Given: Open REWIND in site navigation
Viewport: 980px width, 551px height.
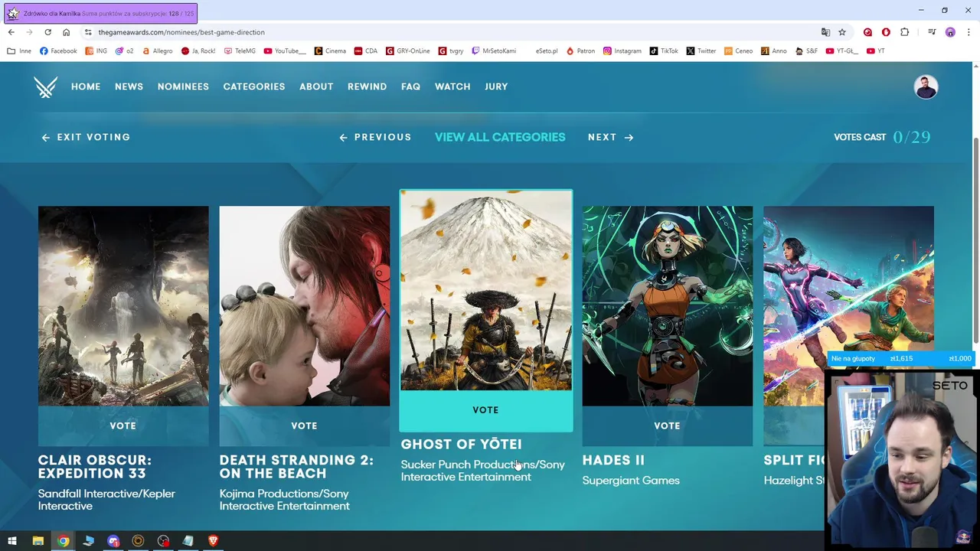Looking at the screenshot, I should pyautogui.click(x=367, y=86).
